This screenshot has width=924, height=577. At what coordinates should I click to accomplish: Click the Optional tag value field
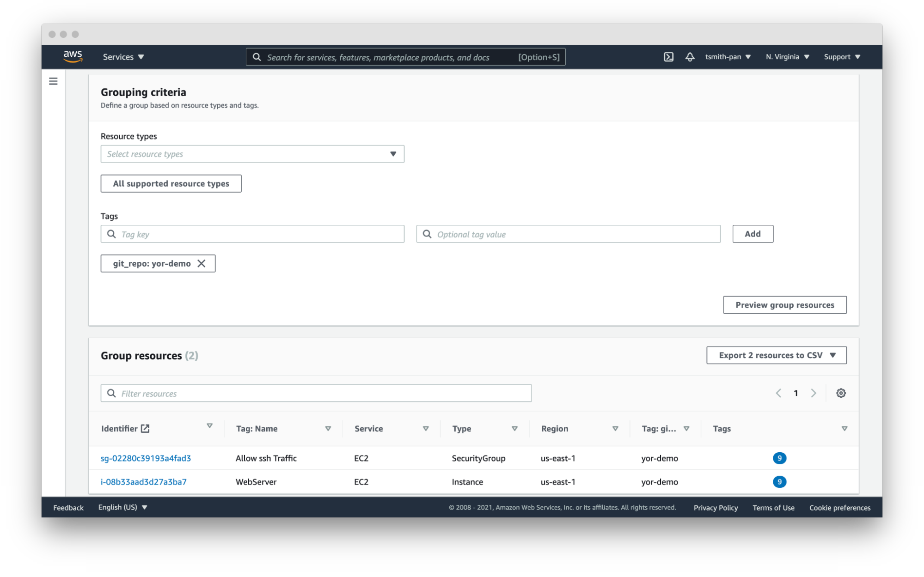pyautogui.click(x=568, y=234)
